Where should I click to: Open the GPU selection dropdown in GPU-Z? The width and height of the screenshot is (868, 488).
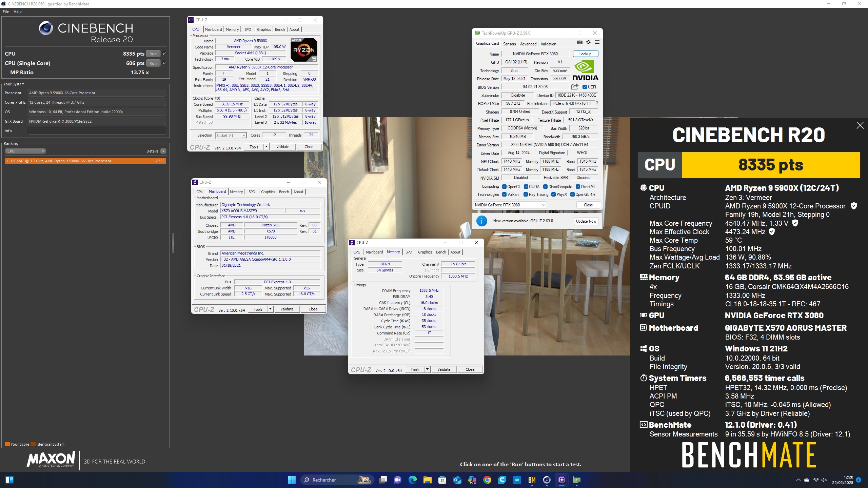pos(510,205)
